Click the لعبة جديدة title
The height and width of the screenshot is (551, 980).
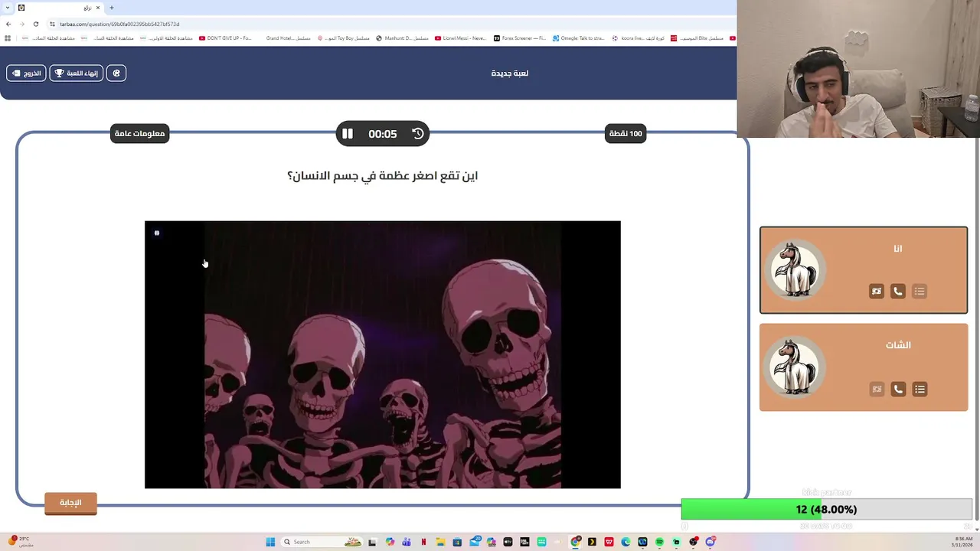(510, 73)
